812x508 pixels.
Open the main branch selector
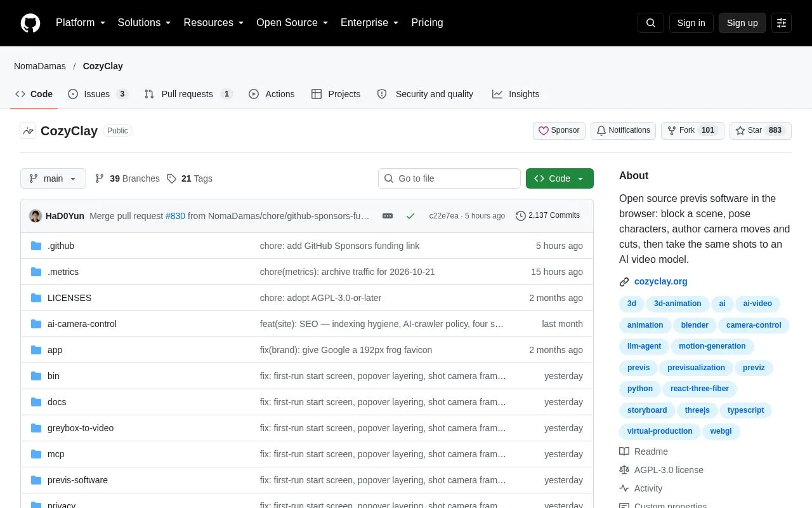pyautogui.click(x=53, y=178)
